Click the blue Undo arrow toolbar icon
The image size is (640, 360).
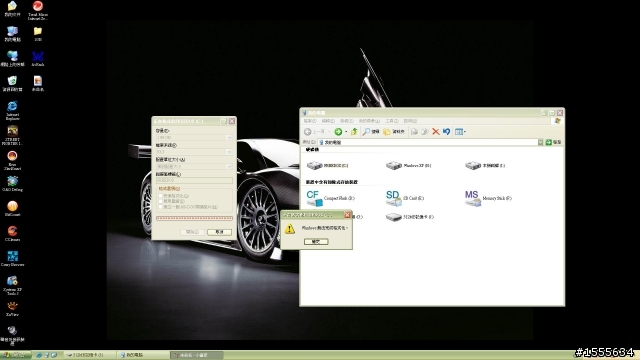[x=446, y=131]
